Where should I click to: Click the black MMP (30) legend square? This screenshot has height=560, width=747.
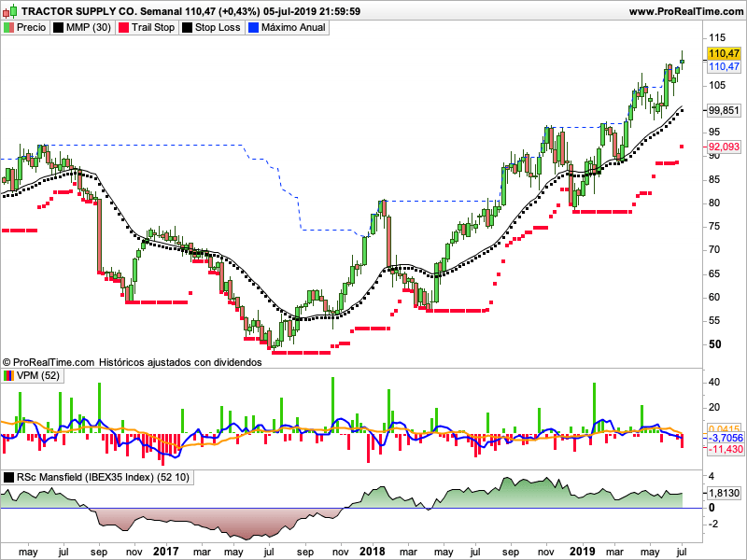tap(59, 28)
